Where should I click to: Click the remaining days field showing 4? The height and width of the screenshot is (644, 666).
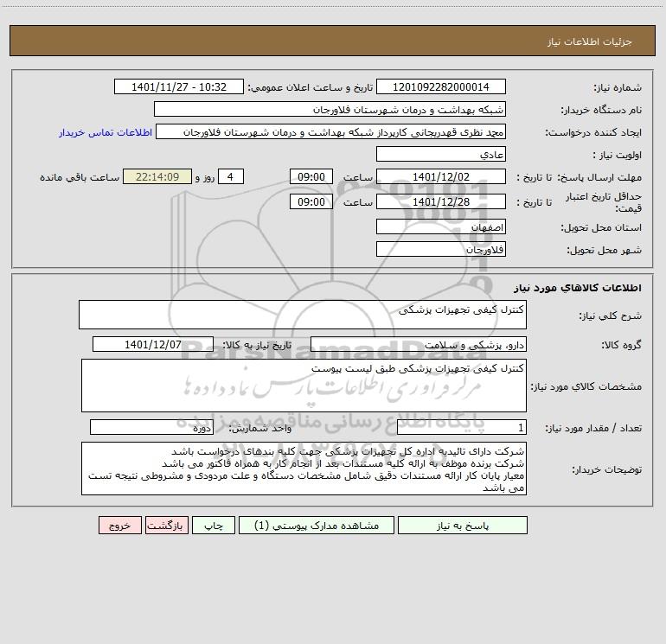pyautogui.click(x=231, y=176)
